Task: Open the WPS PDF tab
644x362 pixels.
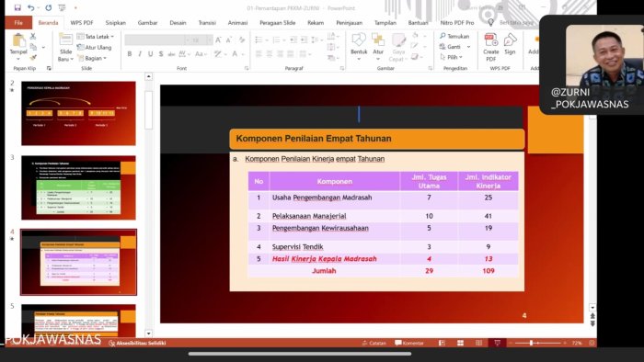Action: click(x=82, y=23)
